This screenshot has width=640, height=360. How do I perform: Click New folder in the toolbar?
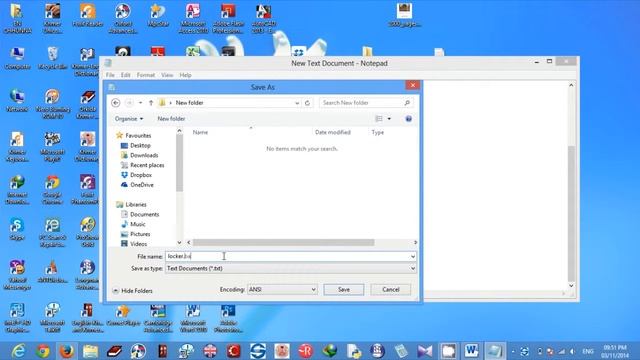171,119
